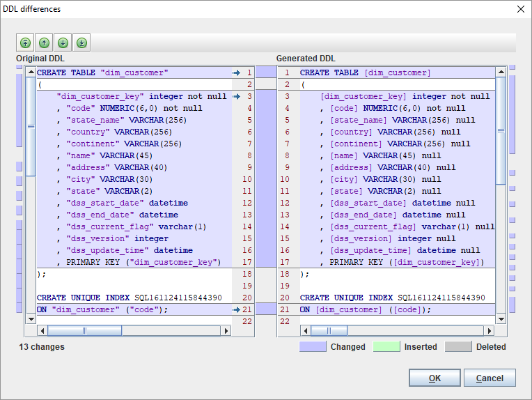Viewport: 532px width, 400px height.
Task: Click the Changed color legend swatch
Action: [312, 346]
